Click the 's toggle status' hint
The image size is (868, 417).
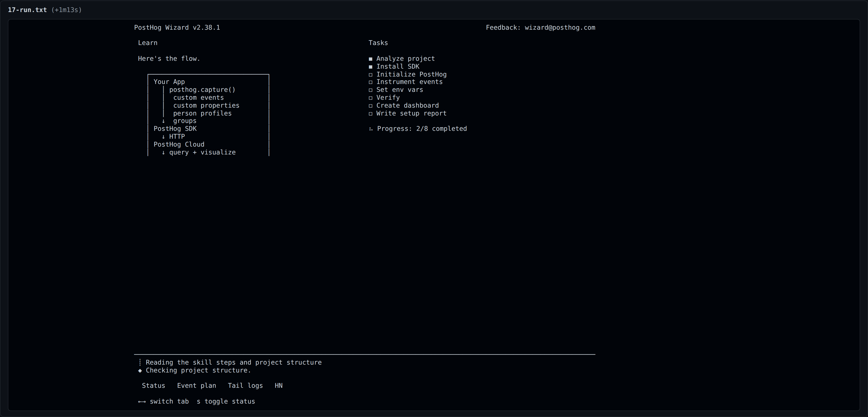pos(226,401)
